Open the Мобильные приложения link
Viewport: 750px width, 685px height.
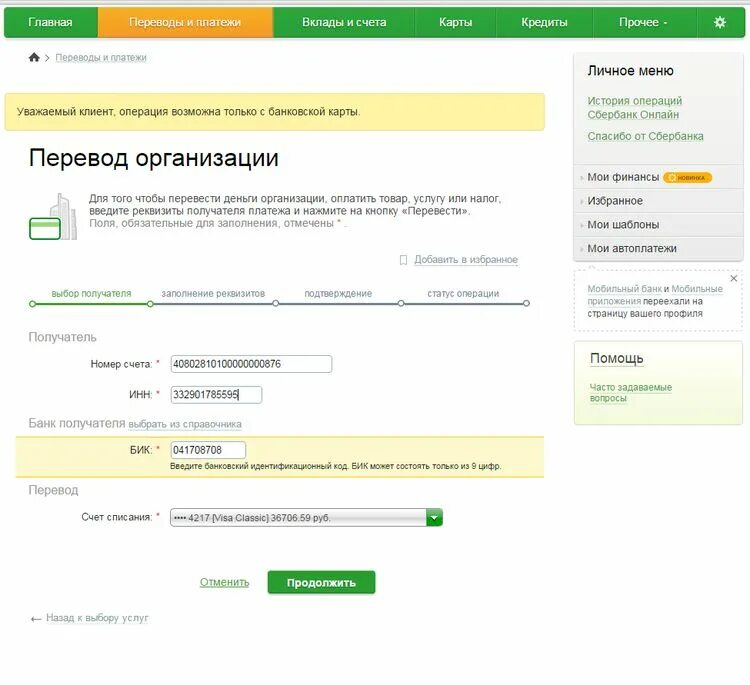click(x=655, y=295)
